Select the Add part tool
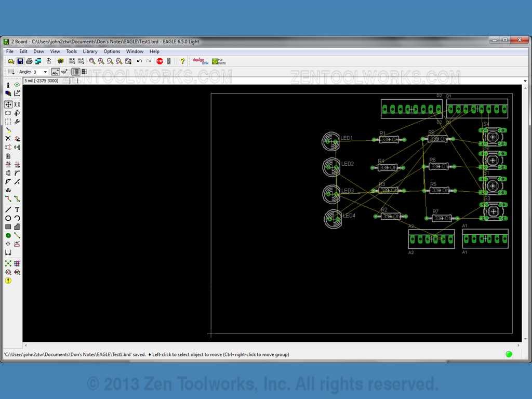Image resolution: width=532 pixels, height=399 pixels. (17, 138)
